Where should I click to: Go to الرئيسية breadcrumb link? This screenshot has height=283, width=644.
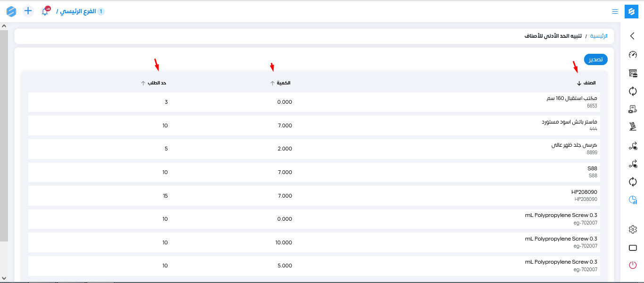[599, 36]
